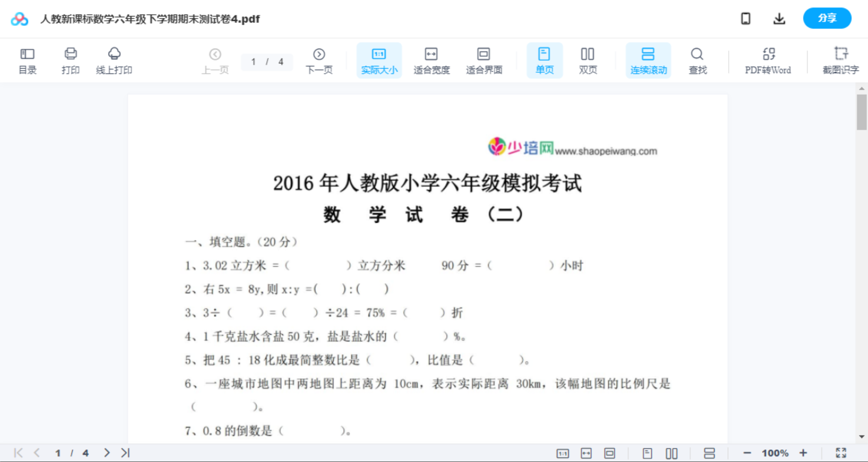Viewport: 868px width, 462px height.
Task: Click the zoom plus control near 100%
Action: pos(803,452)
